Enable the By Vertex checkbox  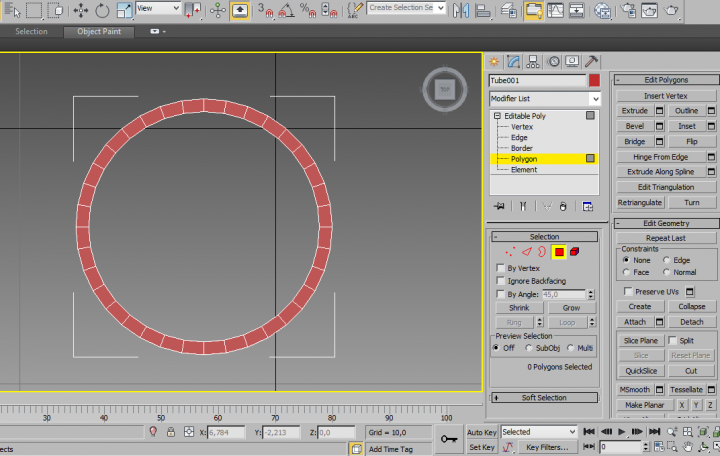pyautogui.click(x=501, y=268)
